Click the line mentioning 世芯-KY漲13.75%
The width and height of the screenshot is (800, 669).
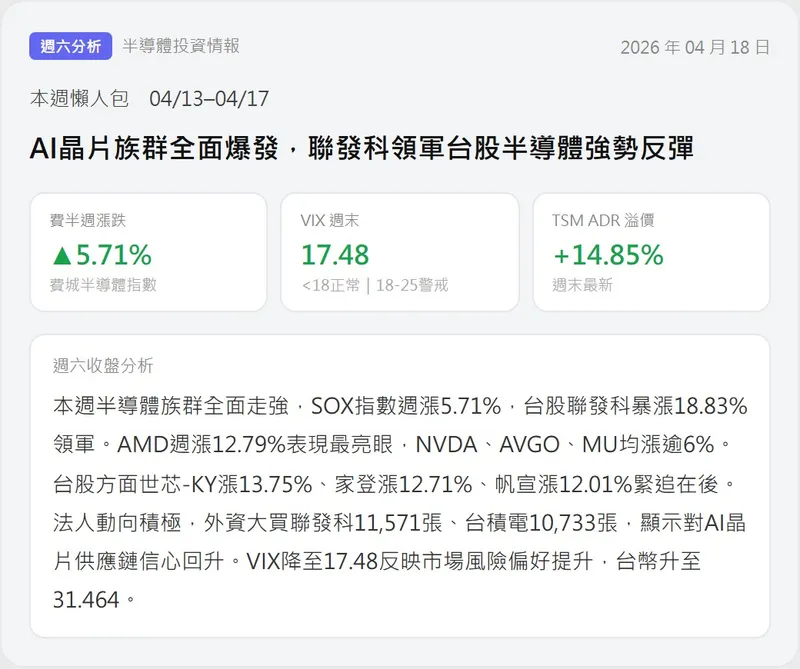(x=394, y=484)
